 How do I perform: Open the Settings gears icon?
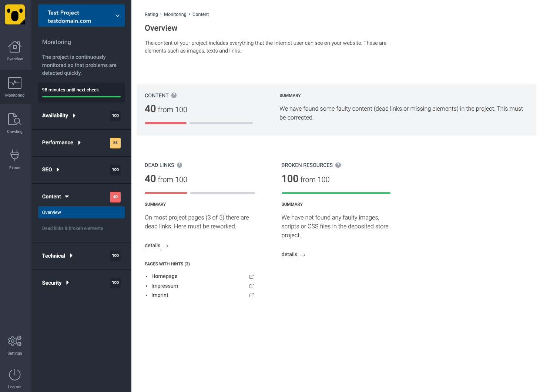tap(15, 341)
